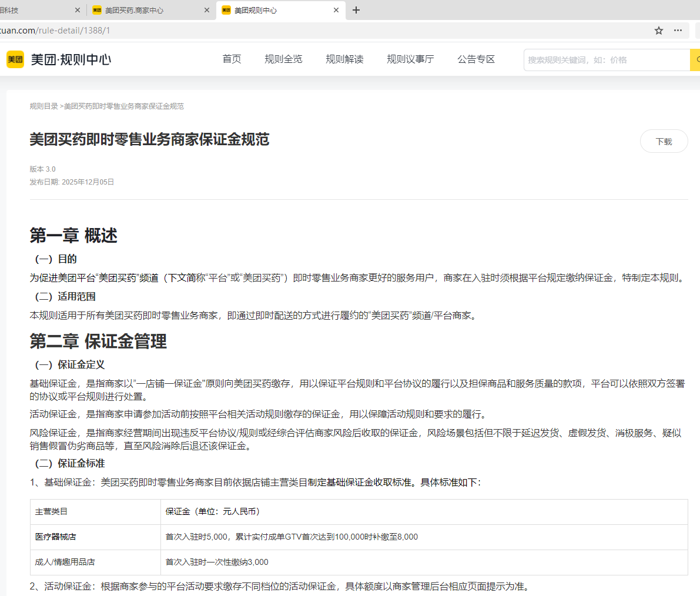Click the 美团·规则中心 site title text
Screen dimensions: 700x596
click(x=71, y=59)
